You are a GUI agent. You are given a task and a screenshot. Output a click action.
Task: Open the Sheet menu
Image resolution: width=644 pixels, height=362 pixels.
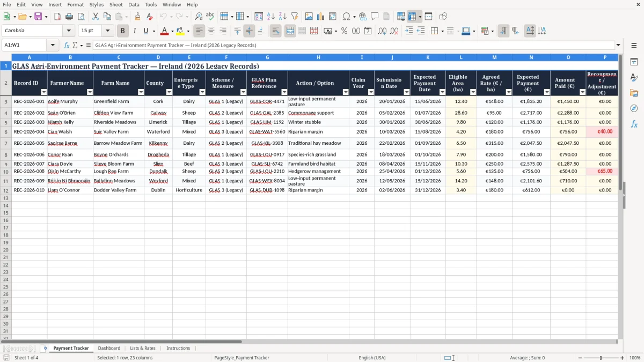[x=116, y=4]
